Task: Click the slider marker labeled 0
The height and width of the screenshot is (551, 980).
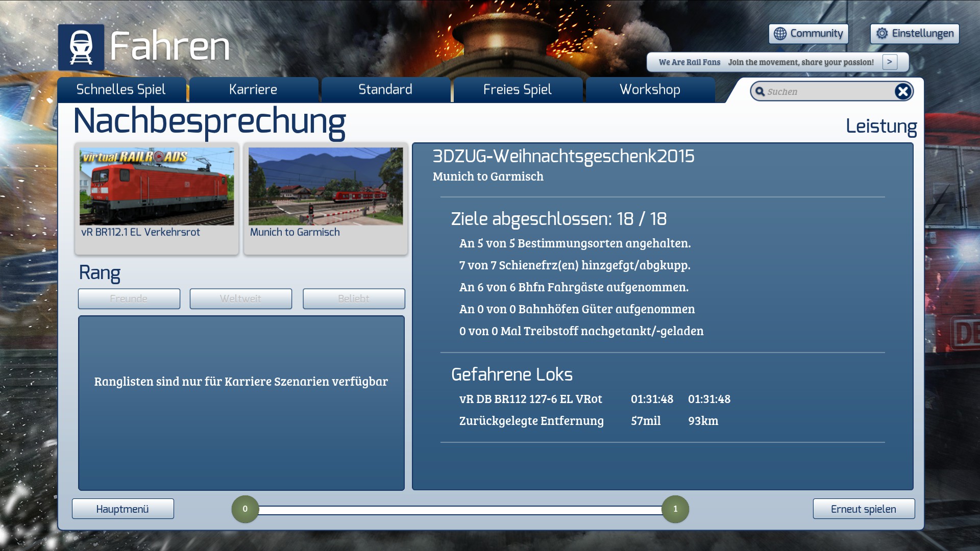Action: [x=245, y=509]
